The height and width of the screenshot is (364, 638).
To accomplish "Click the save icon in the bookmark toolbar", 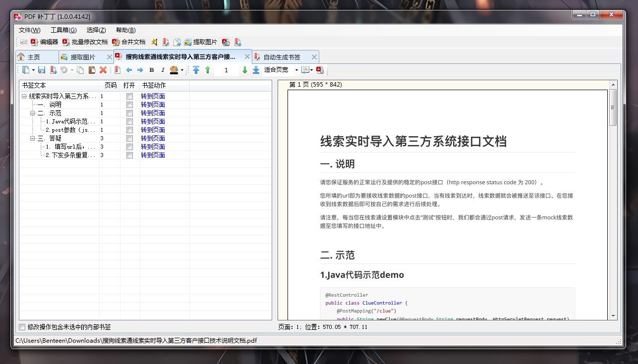I will 42,70.
